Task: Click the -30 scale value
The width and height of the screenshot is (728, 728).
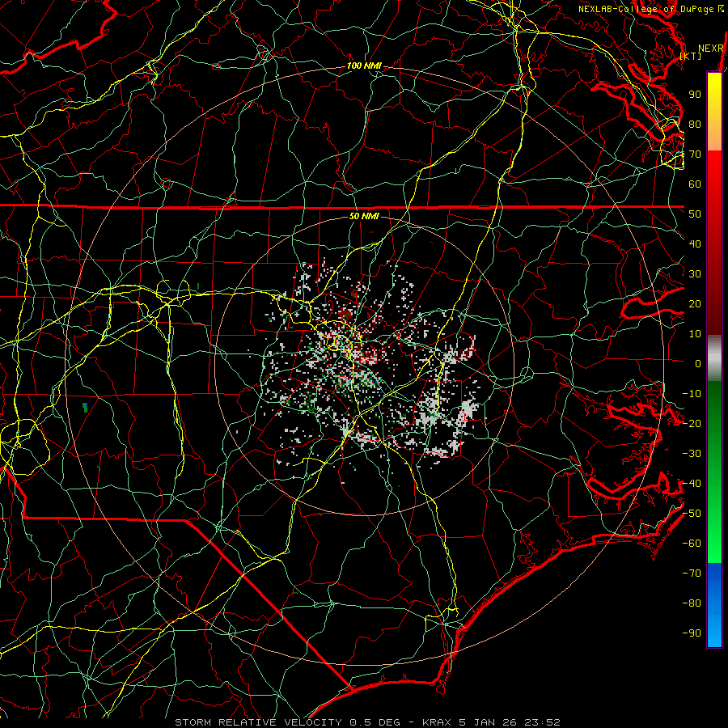Action: pos(692,454)
